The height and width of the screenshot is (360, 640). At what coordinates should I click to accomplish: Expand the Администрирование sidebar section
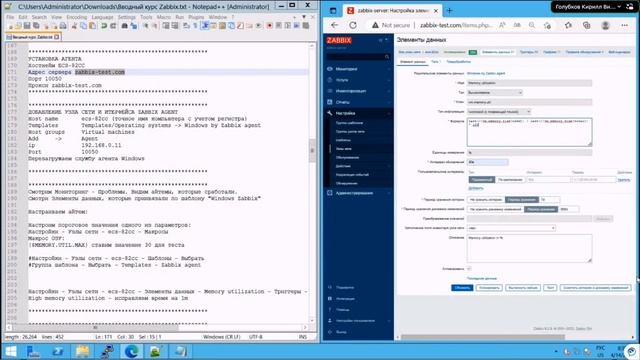[x=358, y=193]
